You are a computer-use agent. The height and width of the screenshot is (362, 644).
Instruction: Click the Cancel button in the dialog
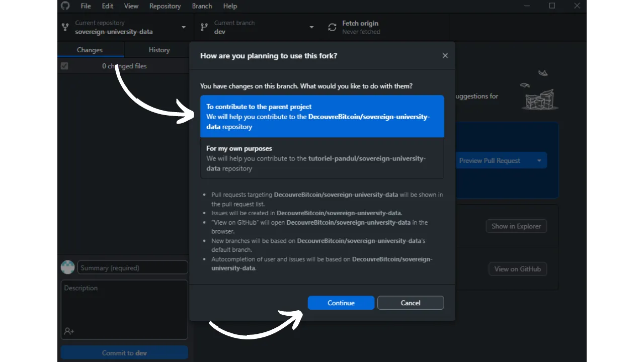click(411, 303)
